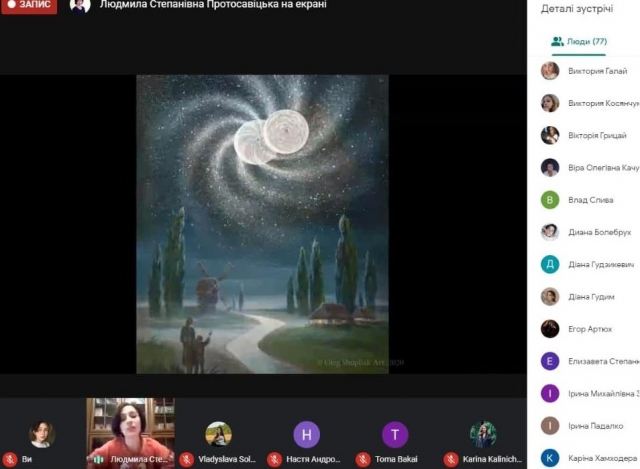Click muted mic icon beside Toma Bakai
This screenshot has width=640, height=469.
pos(362,460)
